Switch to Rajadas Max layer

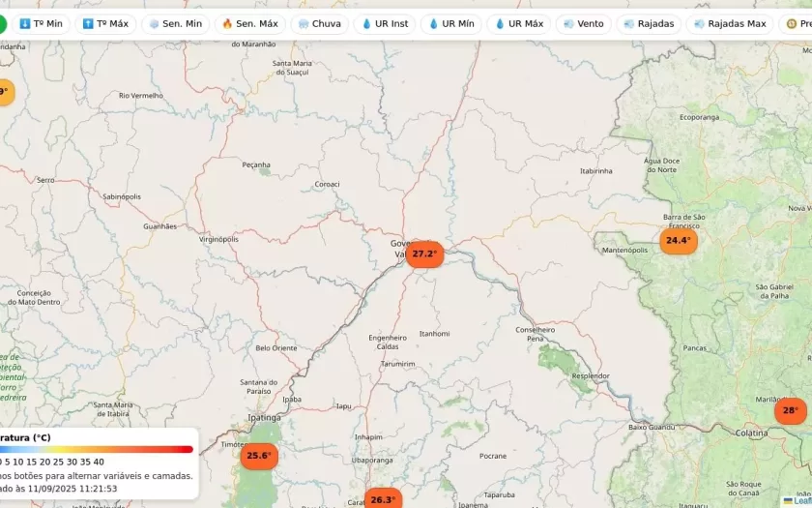point(729,23)
